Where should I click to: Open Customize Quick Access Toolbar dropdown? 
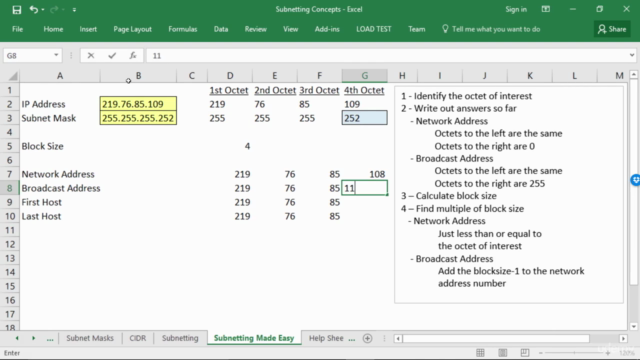click(74, 9)
